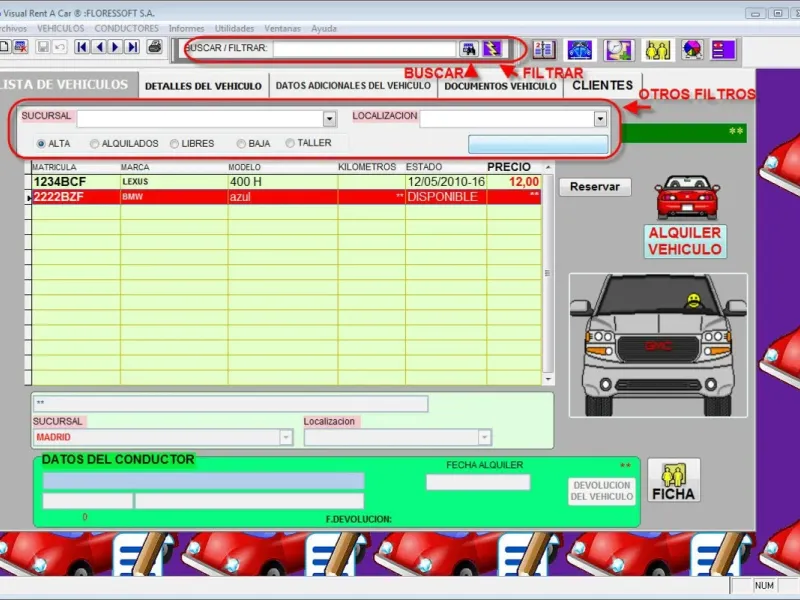The image size is (800, 600).
Task: Switch to LISTA DE VEHICULOS tab
Action: (x=67, y=84)
